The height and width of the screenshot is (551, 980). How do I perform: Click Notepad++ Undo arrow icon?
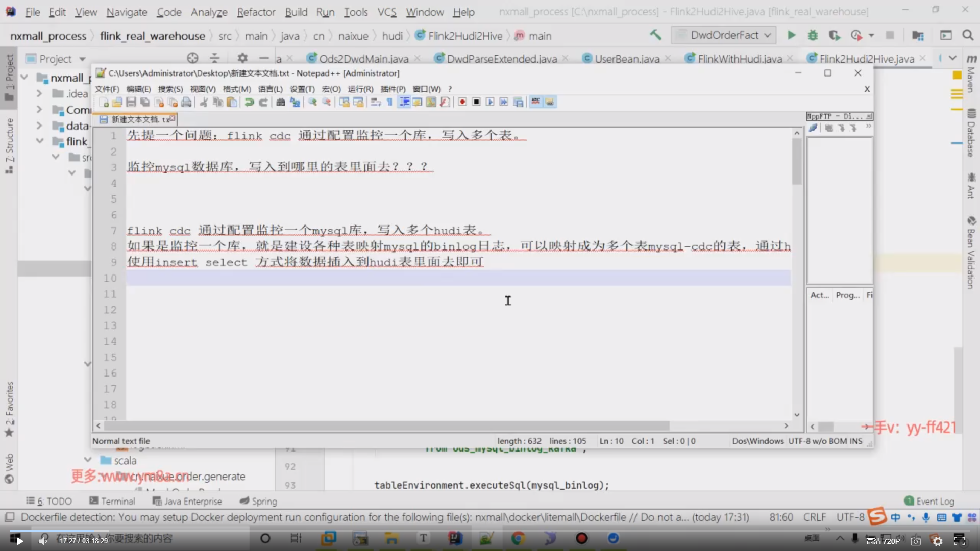coord(249,102)
